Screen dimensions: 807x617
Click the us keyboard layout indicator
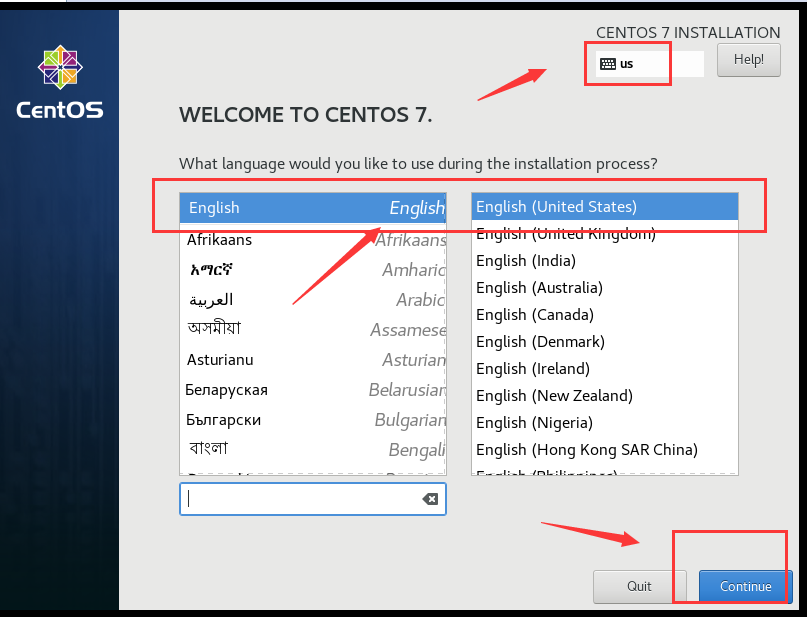tap(650, 64)
